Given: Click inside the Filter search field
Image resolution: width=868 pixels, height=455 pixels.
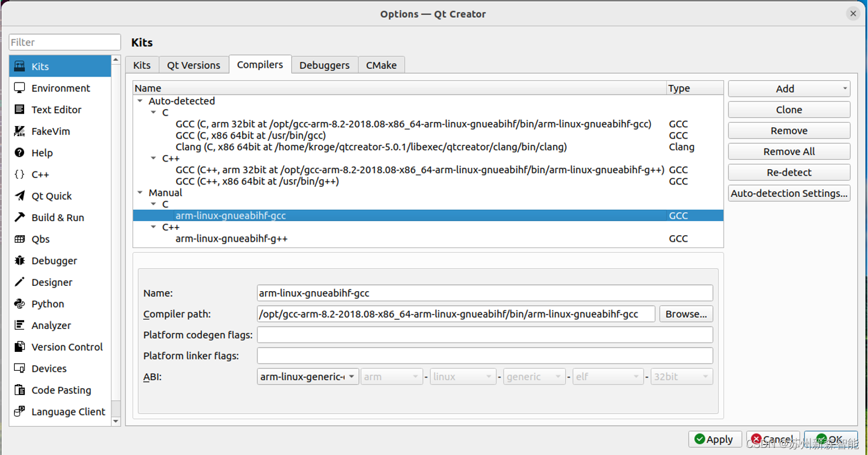Looking at the screenshot, I should pos(64,42).
